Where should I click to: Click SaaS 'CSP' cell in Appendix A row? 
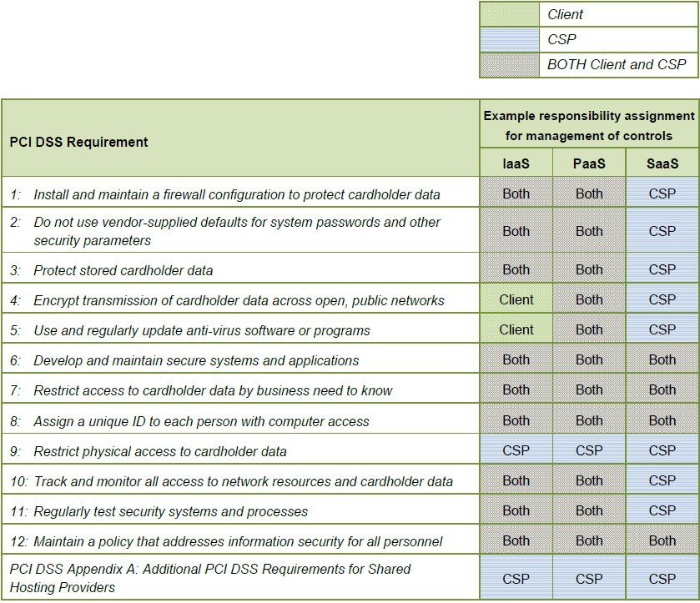click(662, 579)
